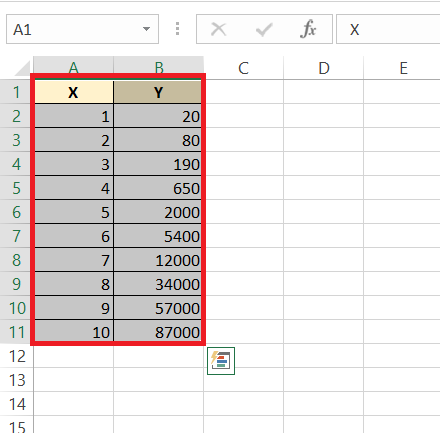Select row 3 header

click(17, 140)
